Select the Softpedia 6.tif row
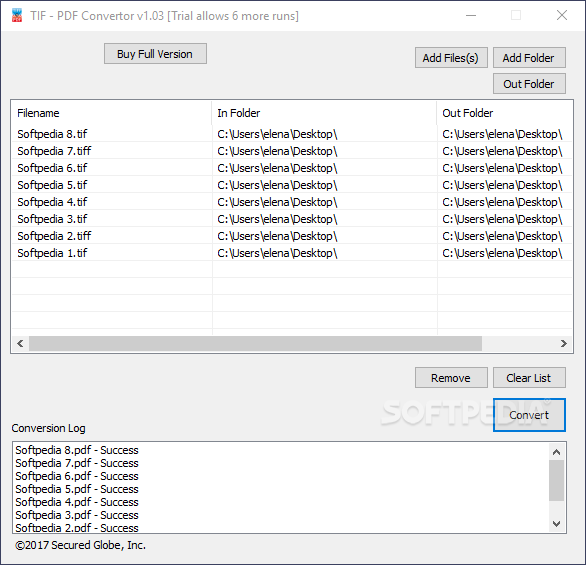The height and width of the screenshot is (565, 586). 292,168
